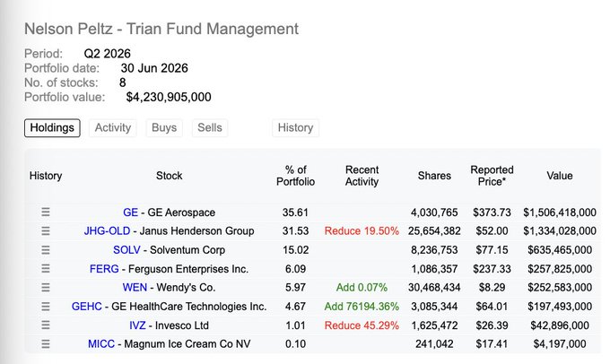
Task: Click the History column header
Action: pos(46,176)
